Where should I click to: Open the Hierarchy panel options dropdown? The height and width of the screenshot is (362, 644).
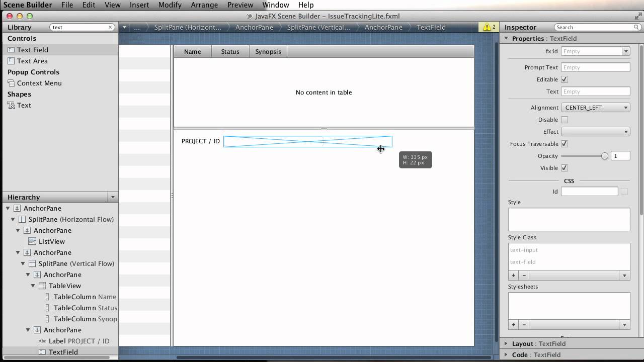point(113,197)
